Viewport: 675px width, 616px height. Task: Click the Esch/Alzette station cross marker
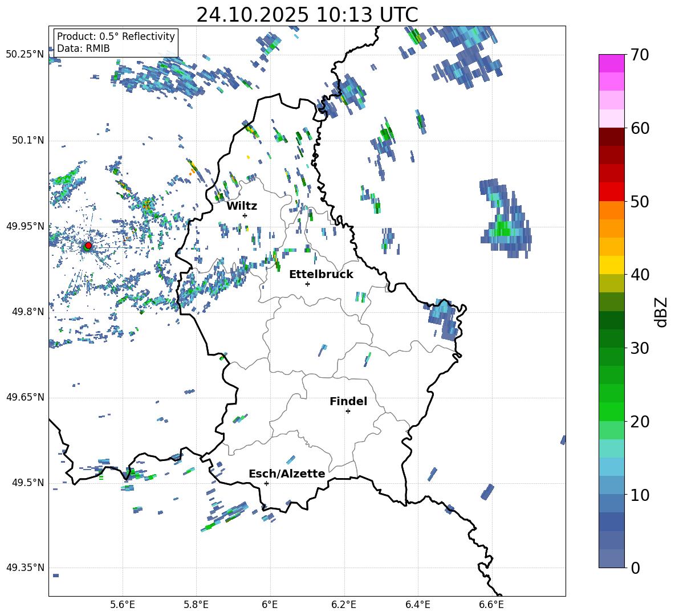click(266, 483)
